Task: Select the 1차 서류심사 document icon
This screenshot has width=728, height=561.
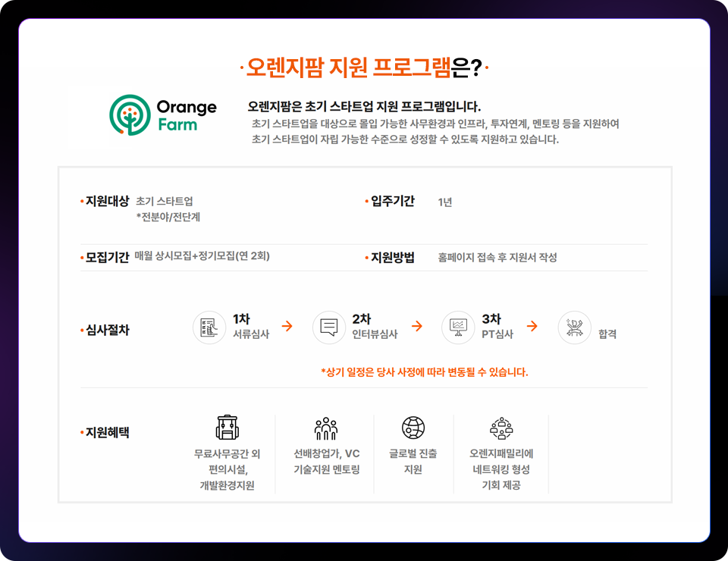Action: pos(209,327)
